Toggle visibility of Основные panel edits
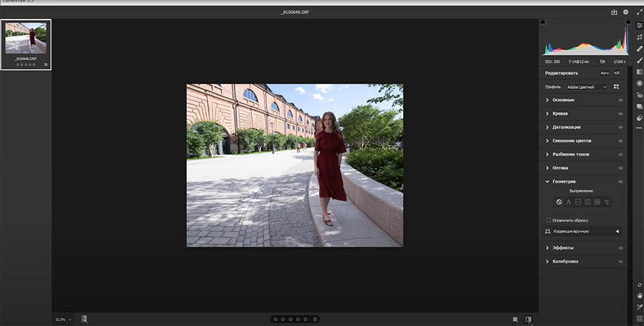Screen dimensions: 644x326 (x=620, y=100)
